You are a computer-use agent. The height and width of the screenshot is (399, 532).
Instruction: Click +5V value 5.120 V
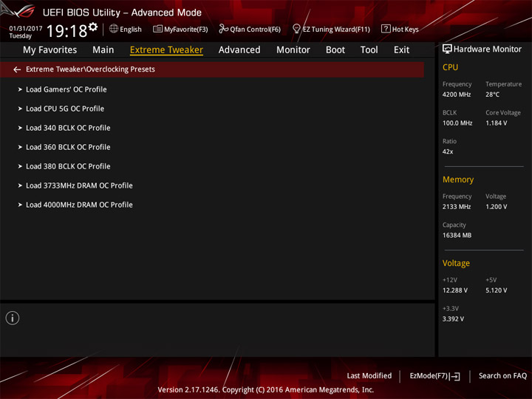(x=497, y=290)
